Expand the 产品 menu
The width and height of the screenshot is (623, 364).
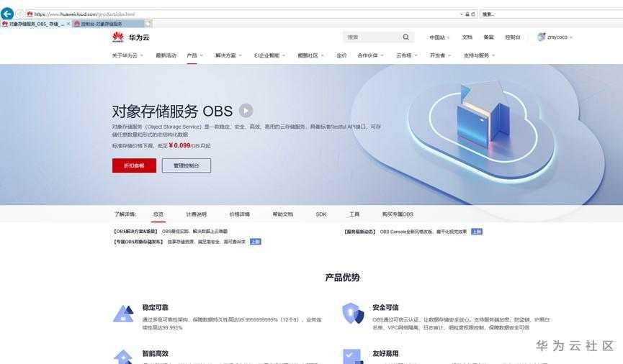[194, 55]
